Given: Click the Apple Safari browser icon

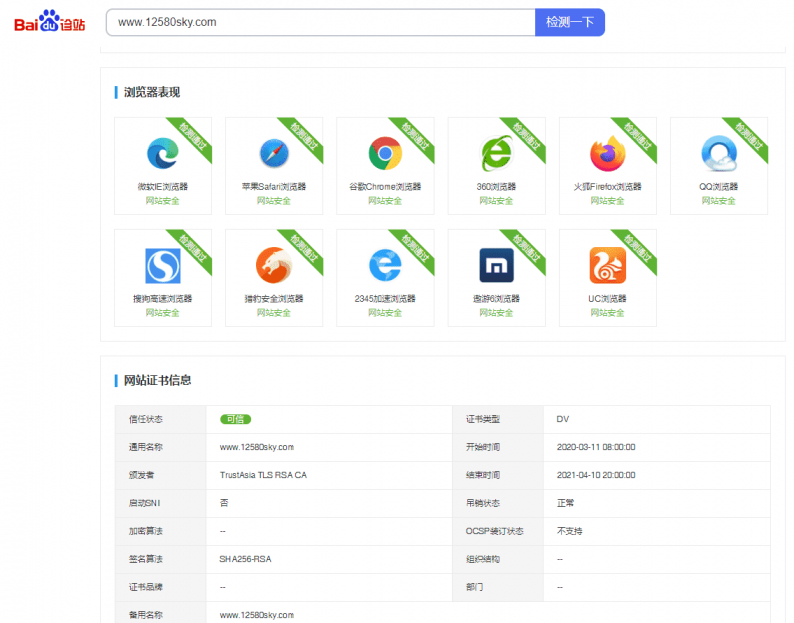Looking at the screenshot, I should (274, 153).
